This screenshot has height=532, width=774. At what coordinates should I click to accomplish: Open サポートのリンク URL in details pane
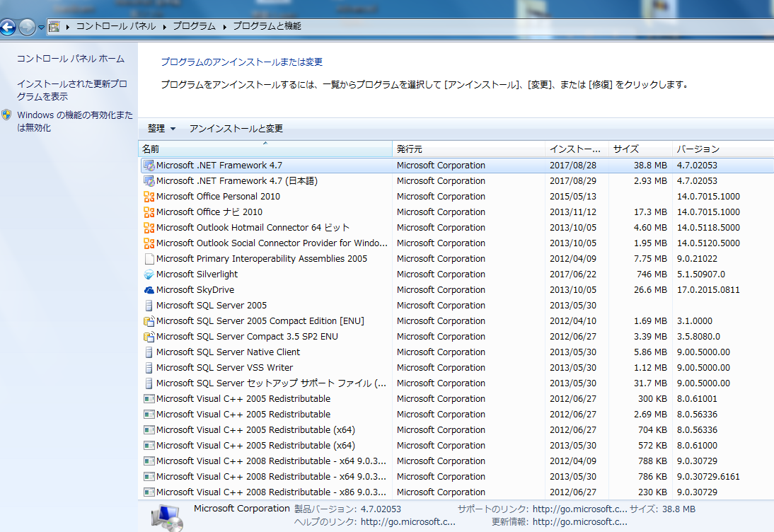tap(579, 509)
